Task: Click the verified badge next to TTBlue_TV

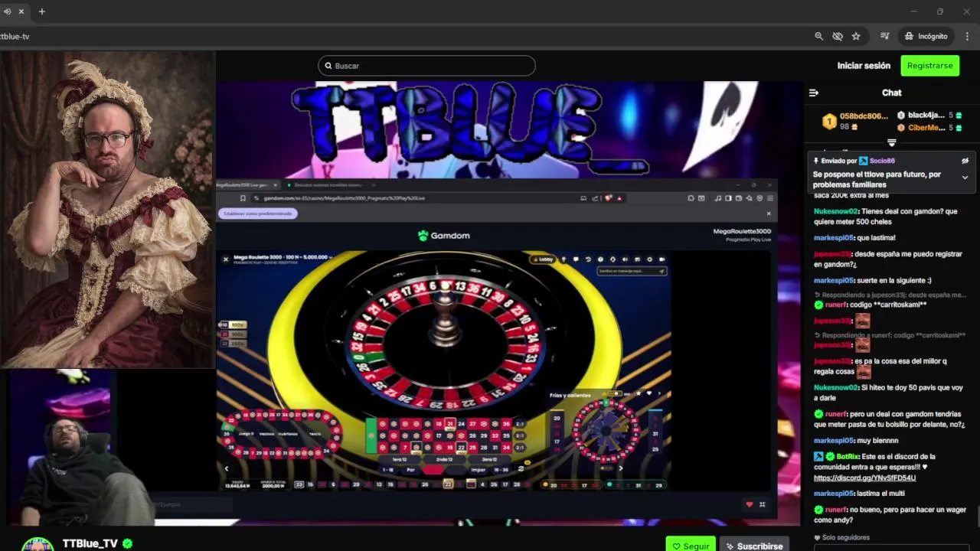Action: point(128,543)
